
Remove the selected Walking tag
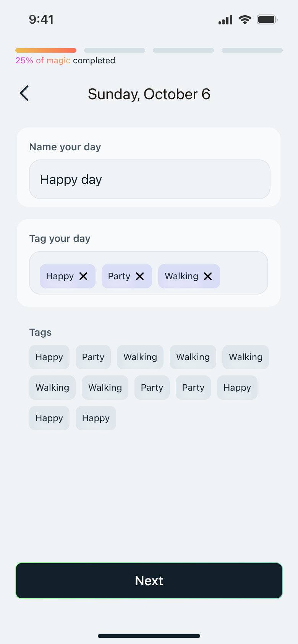208,276
